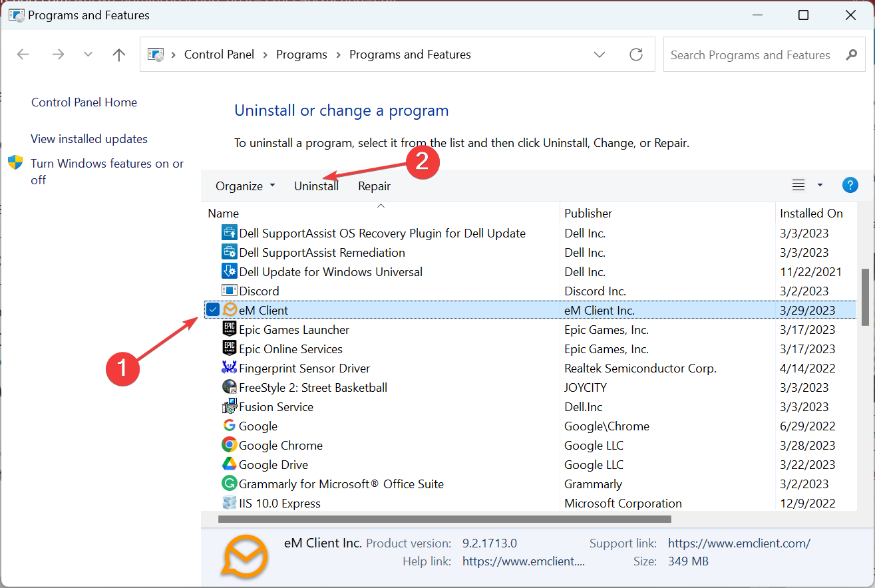This screenshot has height=588, width=875.
Task: Open the view options dropdown arrow
Action: 820,186
